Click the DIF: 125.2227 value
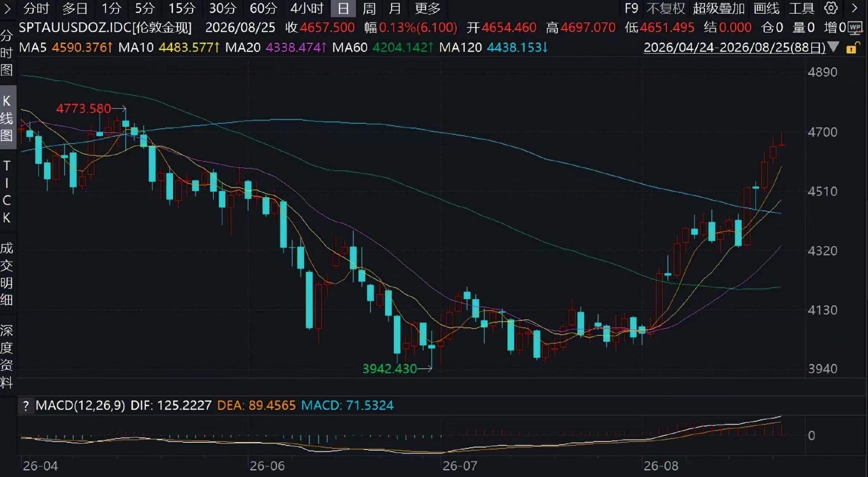The height and width of the screenshot is (477, 868). (x=171, y=406)
